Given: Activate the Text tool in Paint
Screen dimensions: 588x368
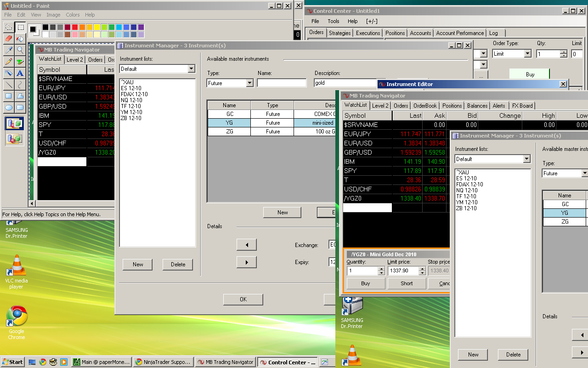Looking at the screenshot, I should pyautogui.click(x=20, y=73).
